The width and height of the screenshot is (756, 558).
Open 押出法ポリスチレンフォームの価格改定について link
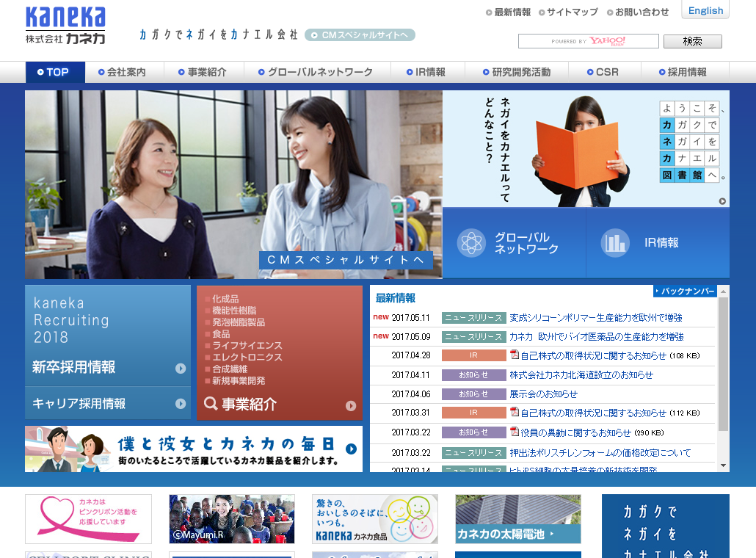(600, 453)
